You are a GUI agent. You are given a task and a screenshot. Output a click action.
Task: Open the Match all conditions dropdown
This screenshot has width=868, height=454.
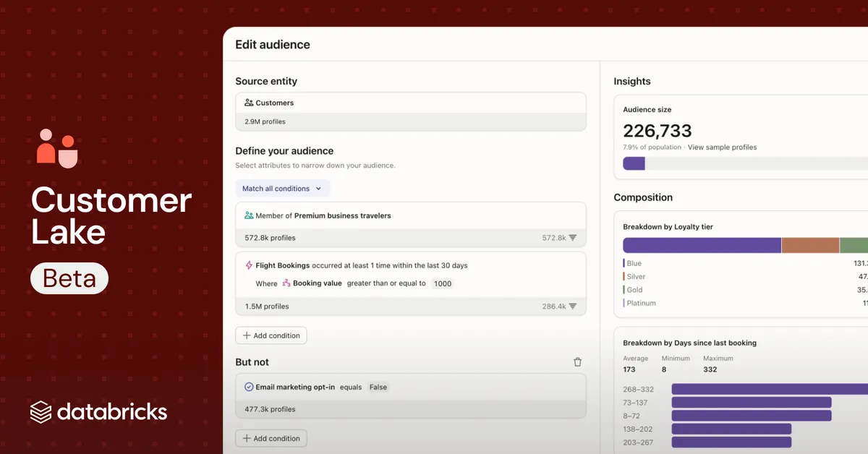(283, 189)
